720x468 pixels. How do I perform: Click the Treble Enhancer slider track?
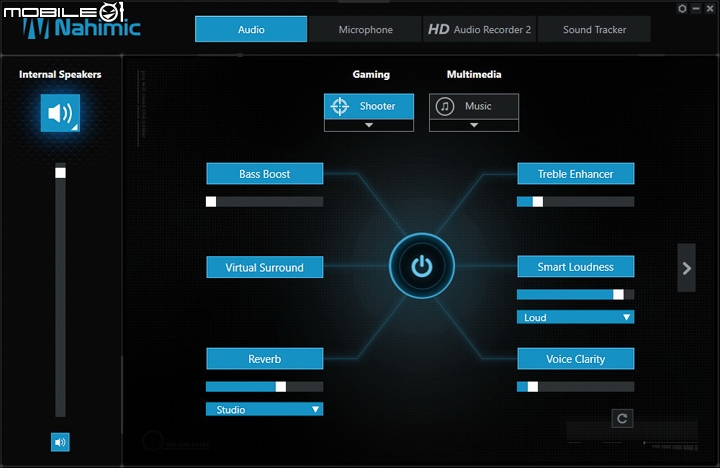click(576, 202)
